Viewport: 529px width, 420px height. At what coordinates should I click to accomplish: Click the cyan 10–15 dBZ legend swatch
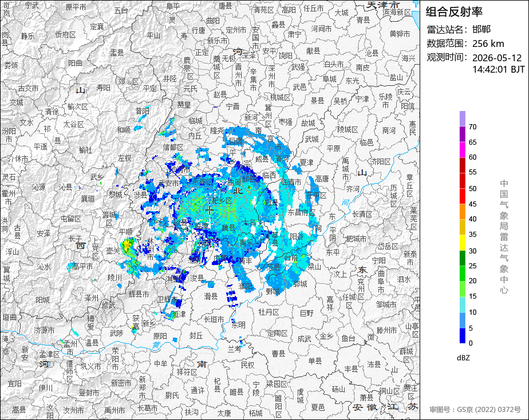click(462, 305)
